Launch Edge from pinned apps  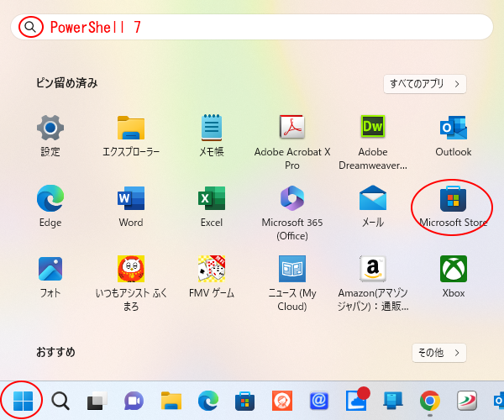pyautogui.click(x=50, y=206)
